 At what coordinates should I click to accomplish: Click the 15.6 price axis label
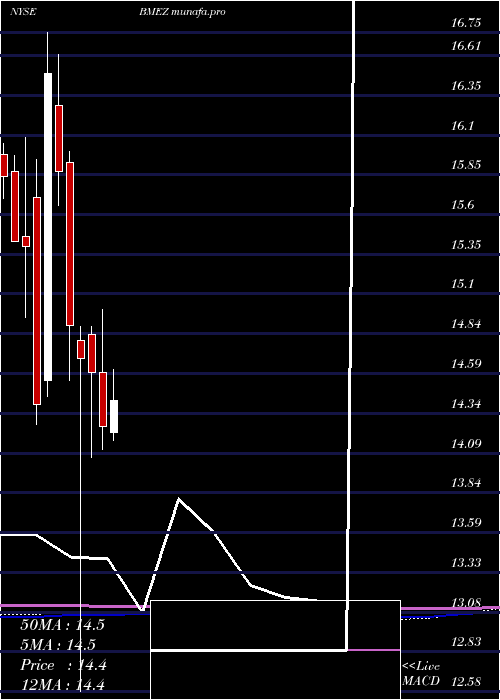point(462,205)
